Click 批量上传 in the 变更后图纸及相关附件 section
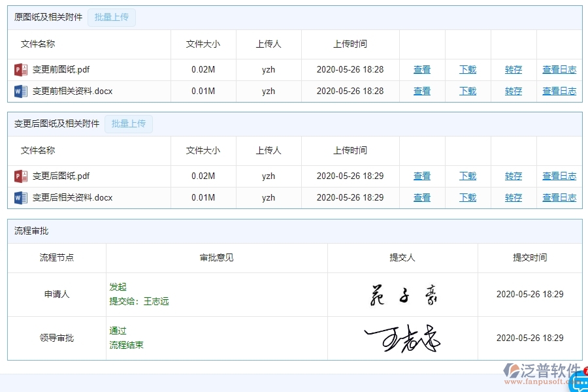Image resolution: width=588 pixels, height=392 pixels. tap(128, 123)
